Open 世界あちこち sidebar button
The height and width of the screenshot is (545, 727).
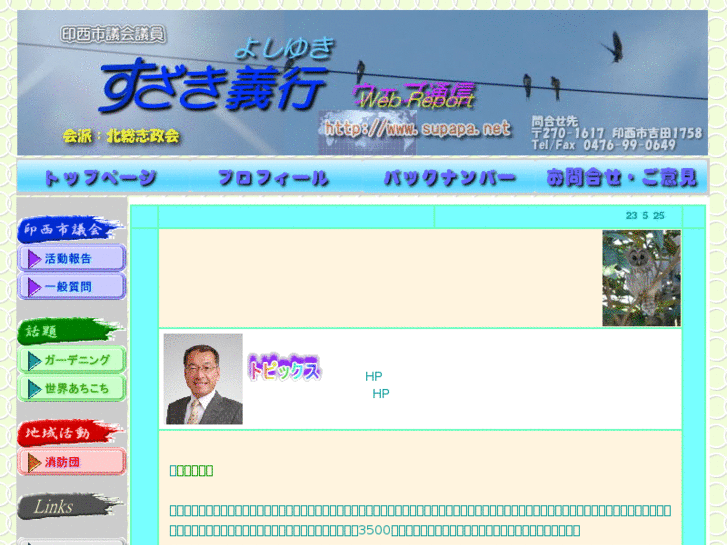72,388
